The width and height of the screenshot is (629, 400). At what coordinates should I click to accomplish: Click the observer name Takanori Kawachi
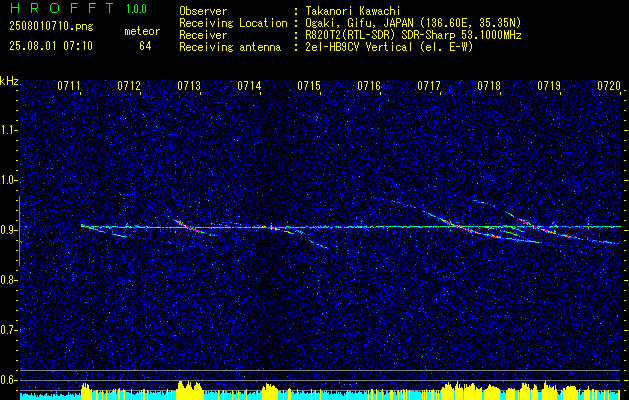[x=353, y=11]
